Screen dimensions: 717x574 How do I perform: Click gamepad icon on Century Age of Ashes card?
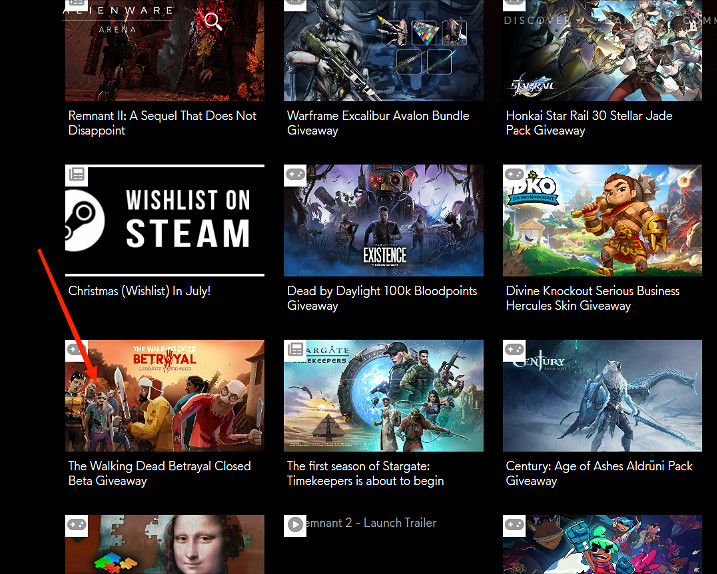(514, 350)
